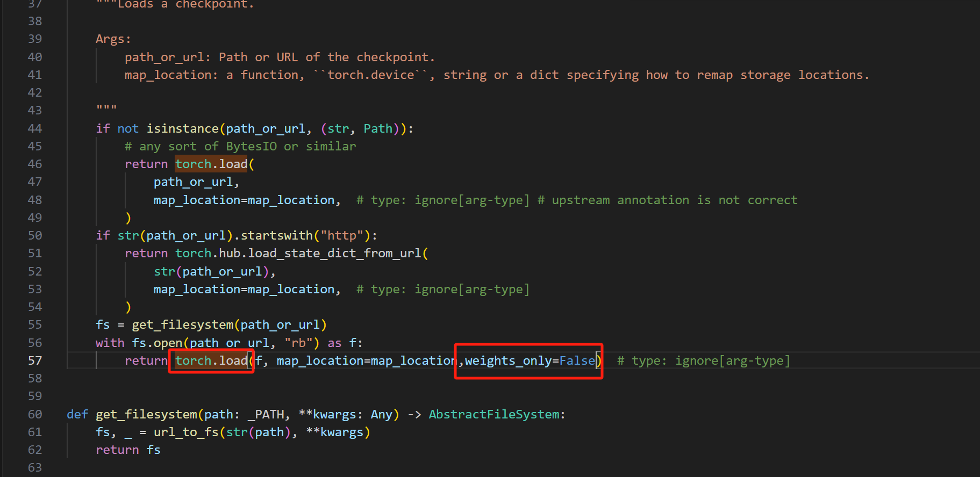The image size is (980, 477).
Task: Click 'weights_only=False' on line 57
Action: (530, 360)
